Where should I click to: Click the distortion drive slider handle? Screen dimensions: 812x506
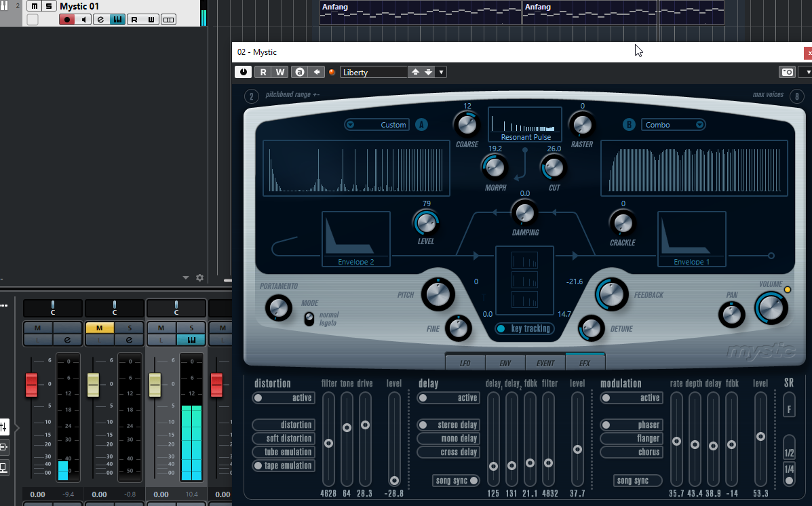click(x=365, y=425)
